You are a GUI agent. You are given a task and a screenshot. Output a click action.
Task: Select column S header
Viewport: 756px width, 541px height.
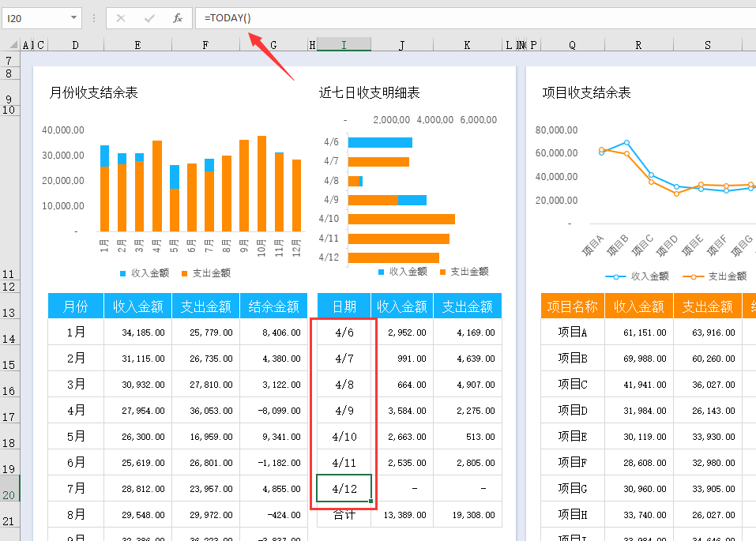point(707,45)
